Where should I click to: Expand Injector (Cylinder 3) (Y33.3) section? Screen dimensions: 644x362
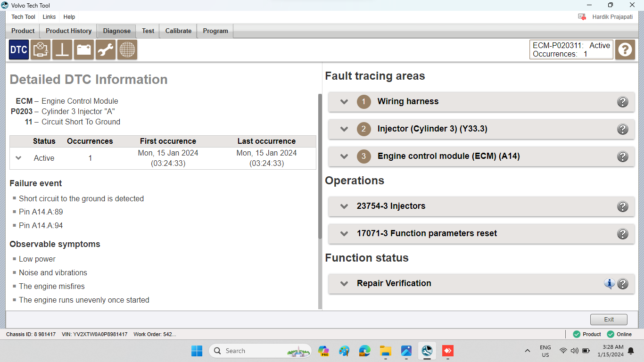pyautogui.click(x=344, y=129)
